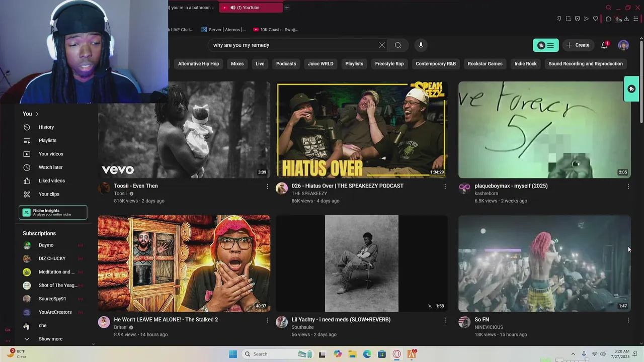
Task: Open options for Lil Yachty video
Action: tap(445, 320)
